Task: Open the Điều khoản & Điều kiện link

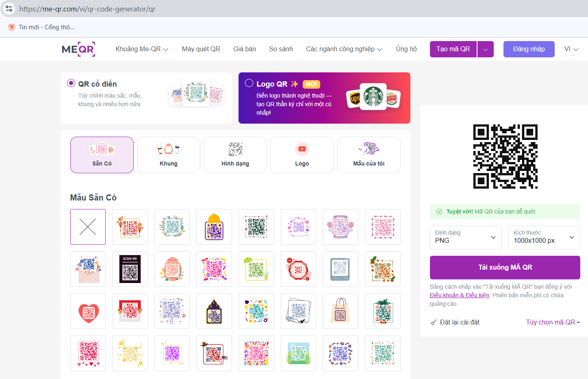Action: point(460,295)
